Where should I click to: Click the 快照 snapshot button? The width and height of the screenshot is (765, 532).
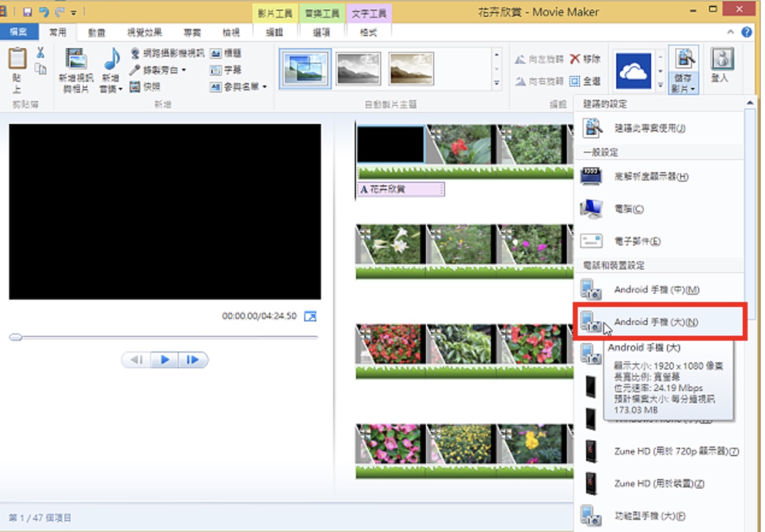(x=145, y=87)
